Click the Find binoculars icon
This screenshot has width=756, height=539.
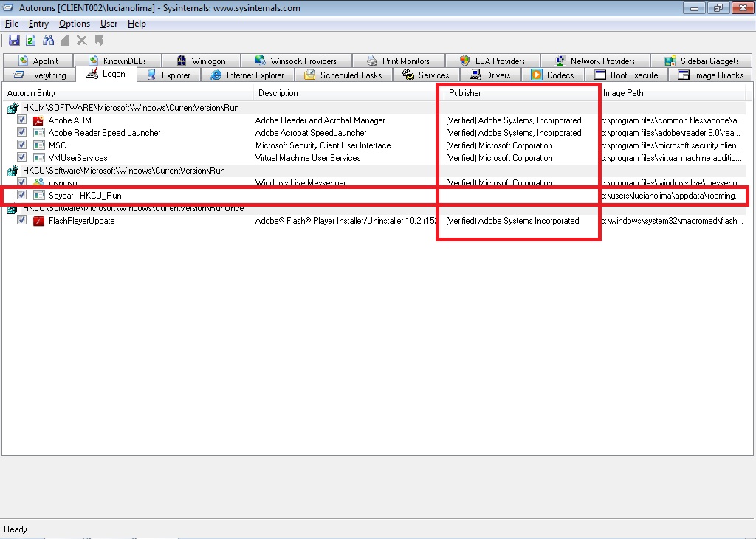[48, 41]
